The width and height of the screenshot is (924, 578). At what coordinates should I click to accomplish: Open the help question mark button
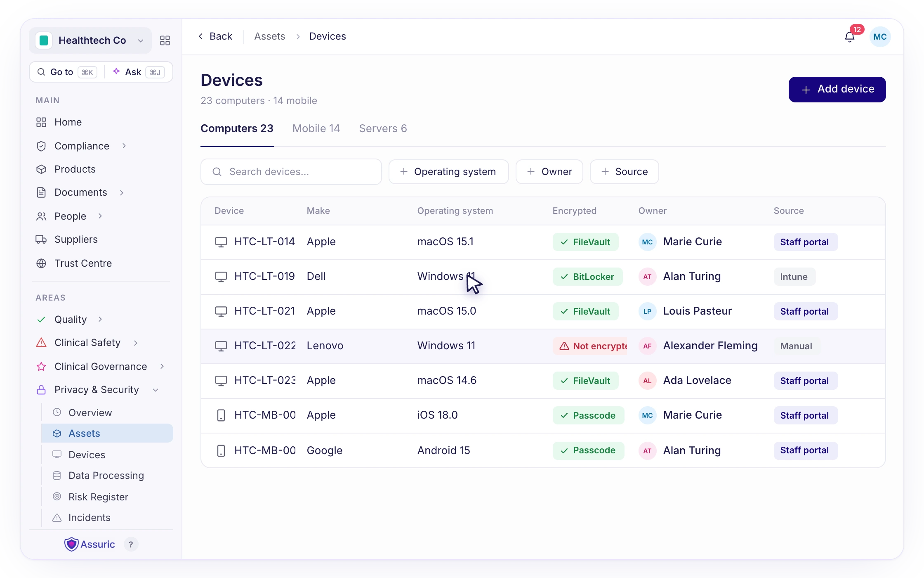pyautogui.click(x=131, y=545)
